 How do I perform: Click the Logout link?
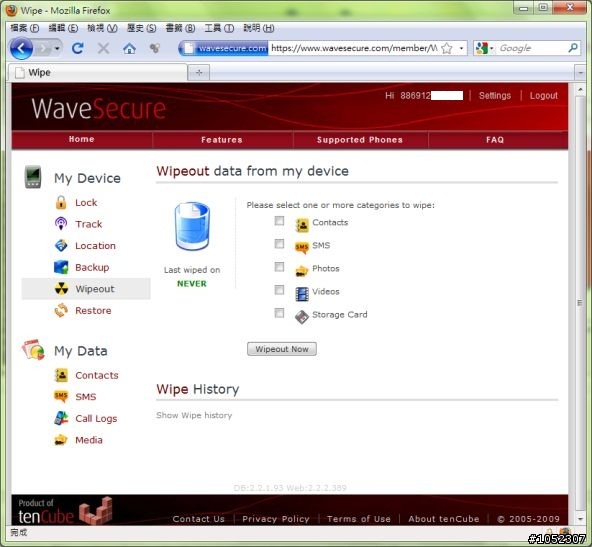[x=543, y=96]
